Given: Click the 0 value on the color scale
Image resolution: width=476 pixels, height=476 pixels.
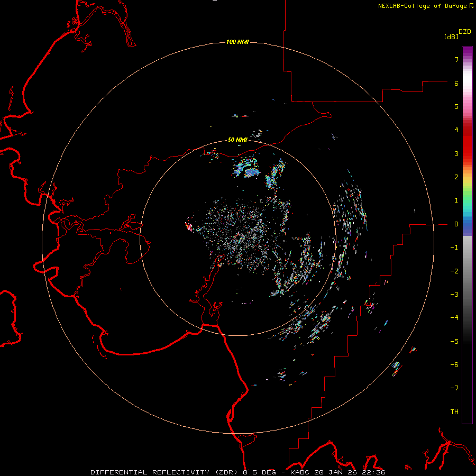Looking at the screenshot, I should point(456,224).
